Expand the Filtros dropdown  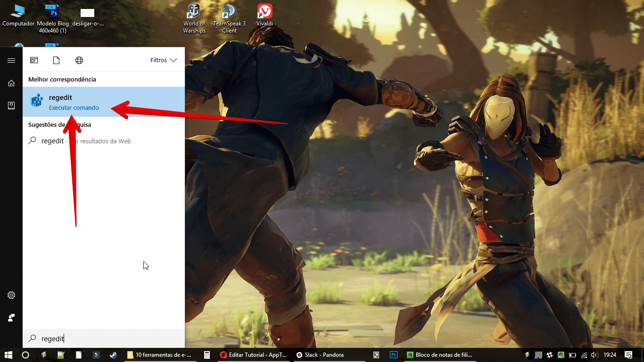click(164, 60)
